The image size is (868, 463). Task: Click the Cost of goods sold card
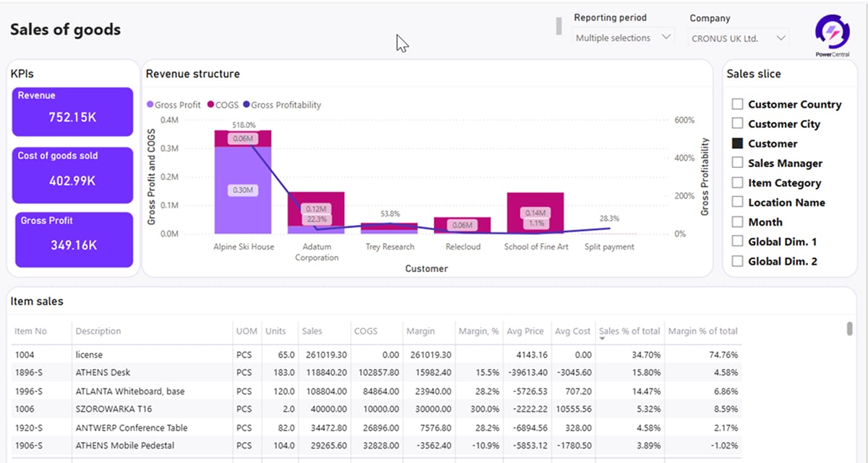[x=72, y=174]
